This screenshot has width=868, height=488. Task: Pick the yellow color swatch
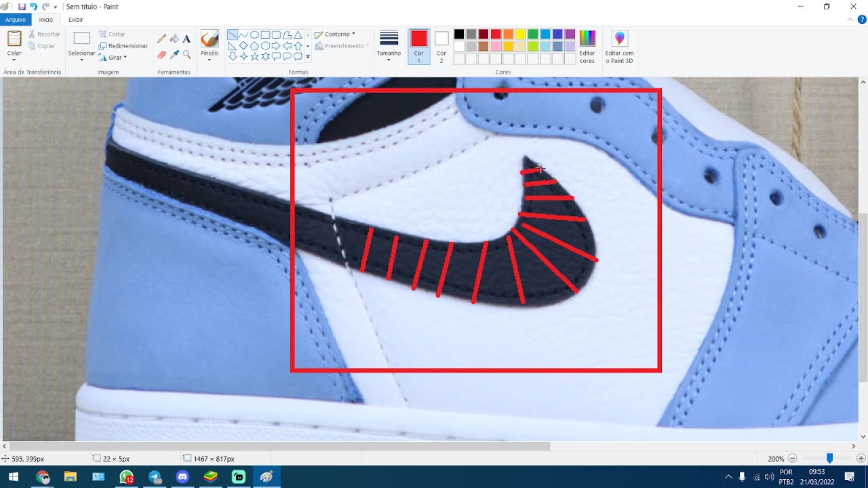pos(520,34)
